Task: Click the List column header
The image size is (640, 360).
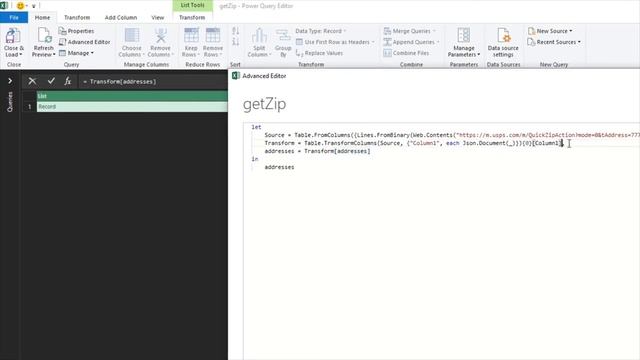Action: click(132, 96)
